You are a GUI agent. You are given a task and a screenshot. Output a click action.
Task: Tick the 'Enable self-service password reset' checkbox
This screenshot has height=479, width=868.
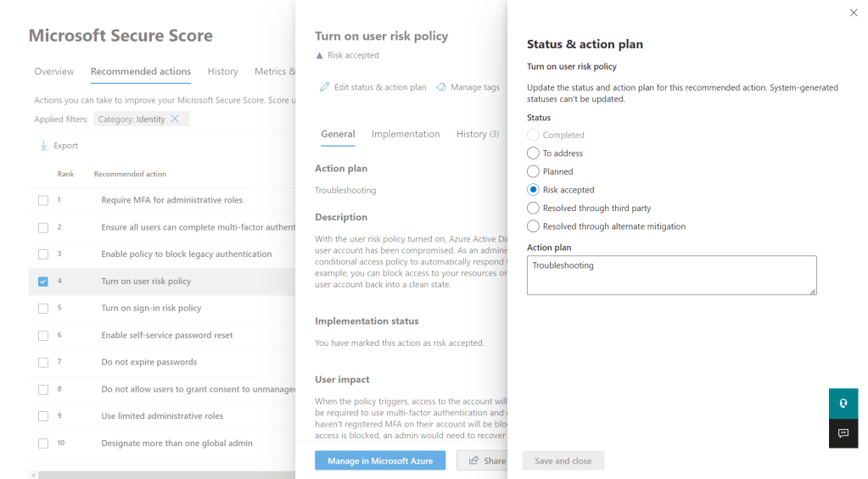pos(43,335)
